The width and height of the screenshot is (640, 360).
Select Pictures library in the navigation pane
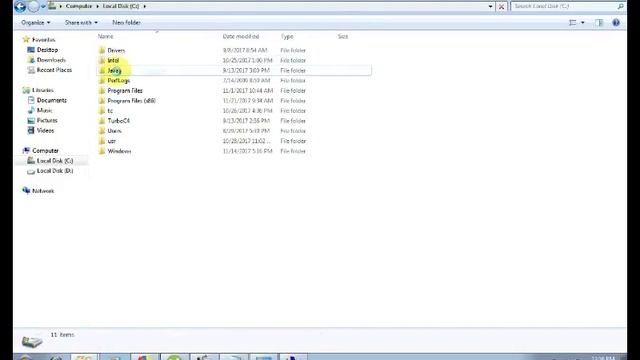47,121
